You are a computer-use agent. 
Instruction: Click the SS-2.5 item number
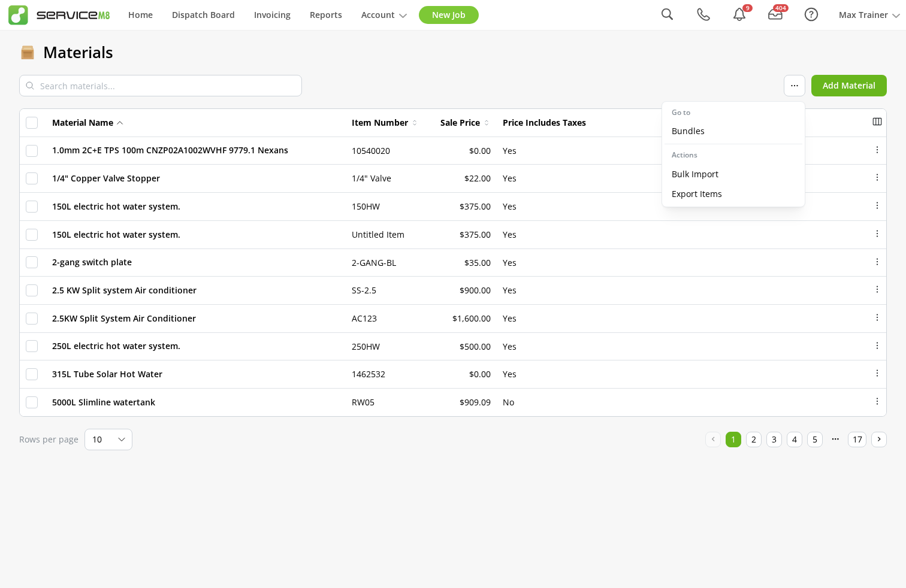(x=364, y=290)
